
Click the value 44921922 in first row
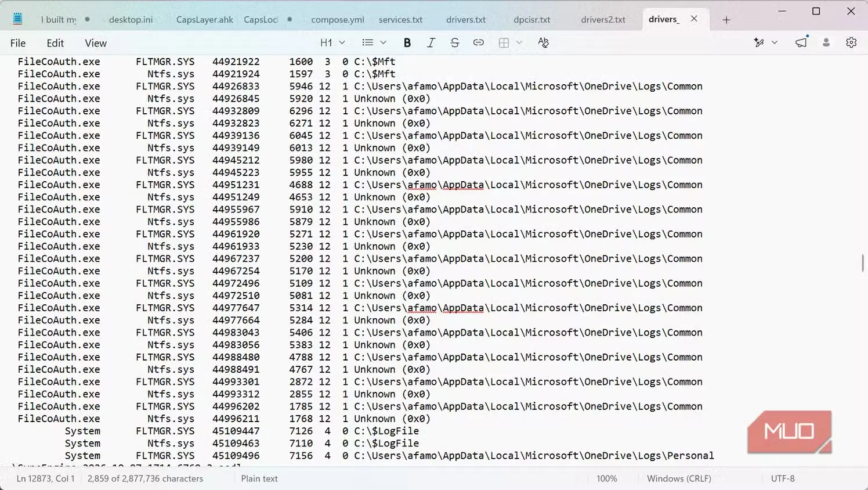click(236, 62)
